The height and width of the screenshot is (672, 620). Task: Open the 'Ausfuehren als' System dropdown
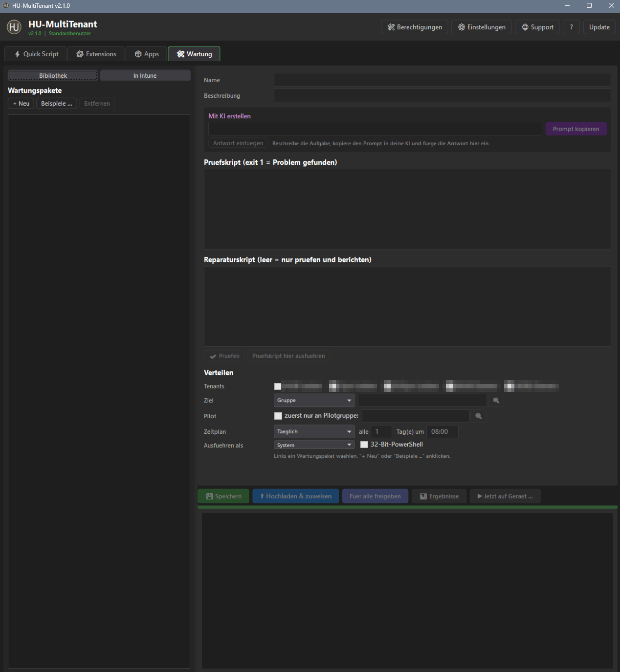(314, 445)
